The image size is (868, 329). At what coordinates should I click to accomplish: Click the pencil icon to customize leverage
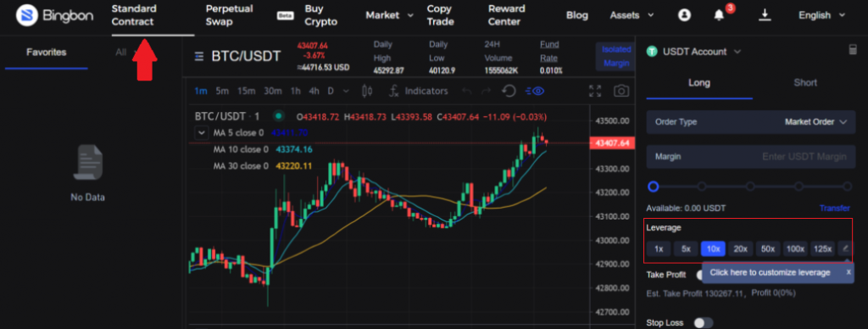point(845,248)
